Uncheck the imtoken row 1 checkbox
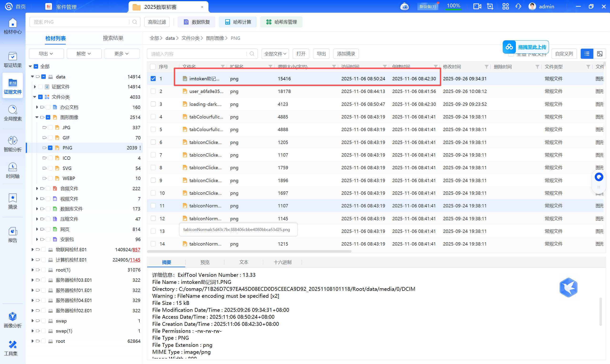Viewport: 610px width, 364px height. 153,79
